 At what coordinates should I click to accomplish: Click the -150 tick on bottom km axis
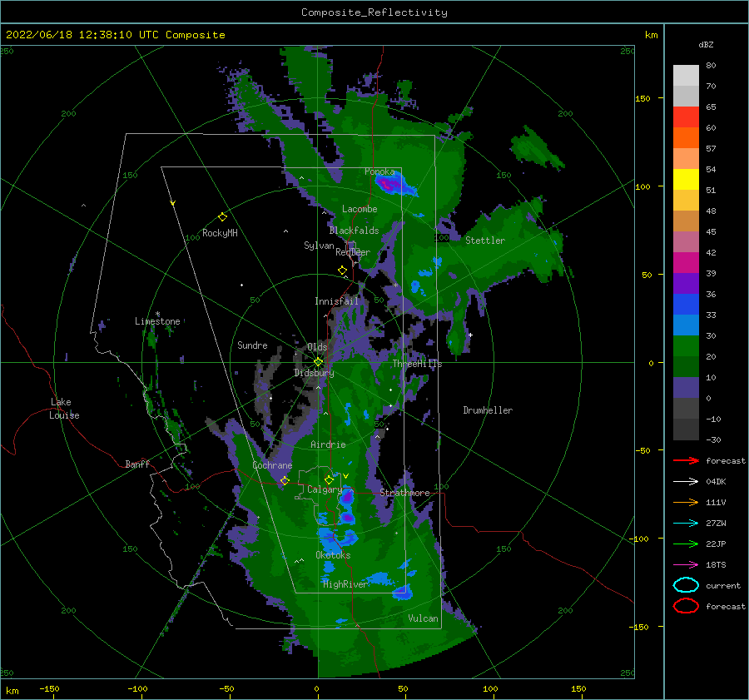(x=49, y=688)
